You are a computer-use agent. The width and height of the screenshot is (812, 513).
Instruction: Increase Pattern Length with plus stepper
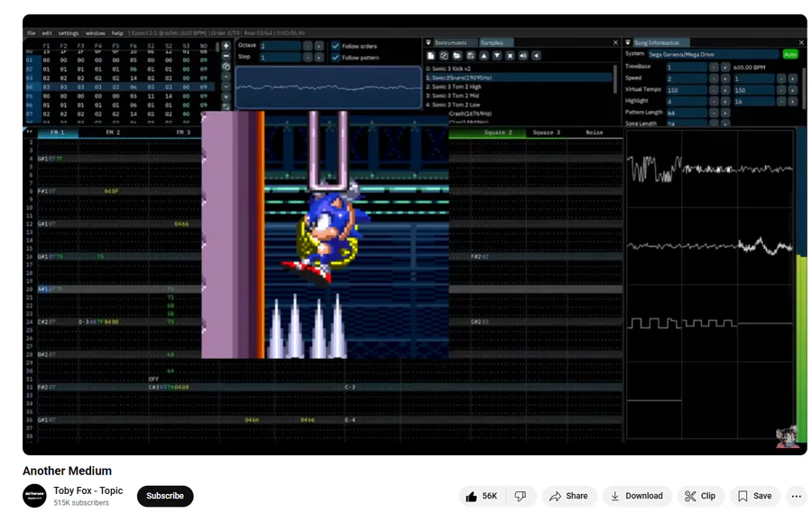coord(725,113)
